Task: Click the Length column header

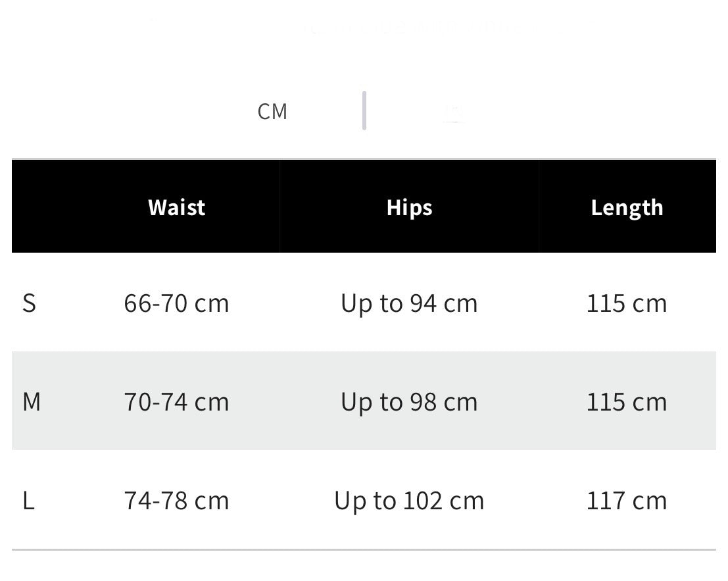Action: tap(627, 207)
